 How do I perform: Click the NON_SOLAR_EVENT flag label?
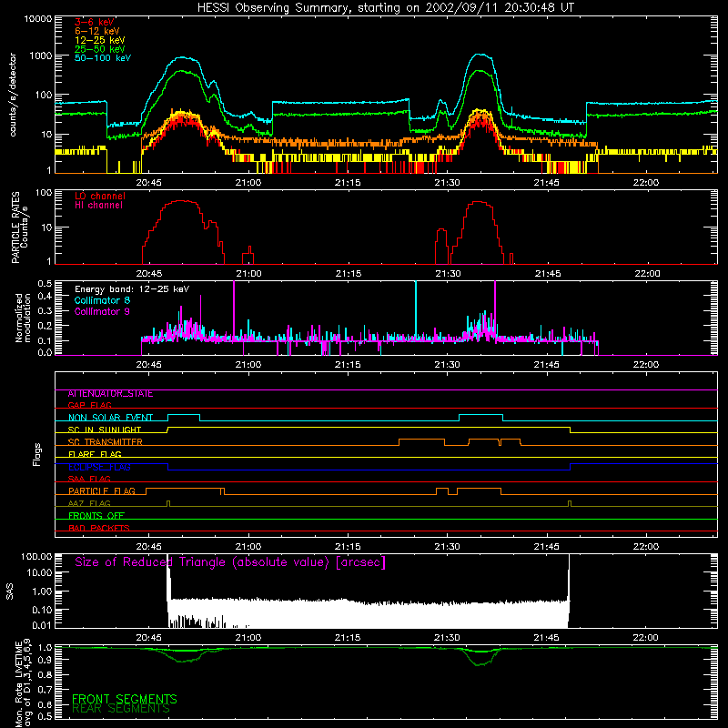110,418
